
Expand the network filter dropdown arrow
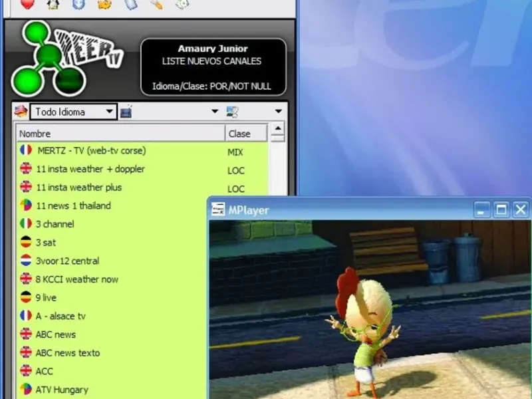[x=279, y=111]
